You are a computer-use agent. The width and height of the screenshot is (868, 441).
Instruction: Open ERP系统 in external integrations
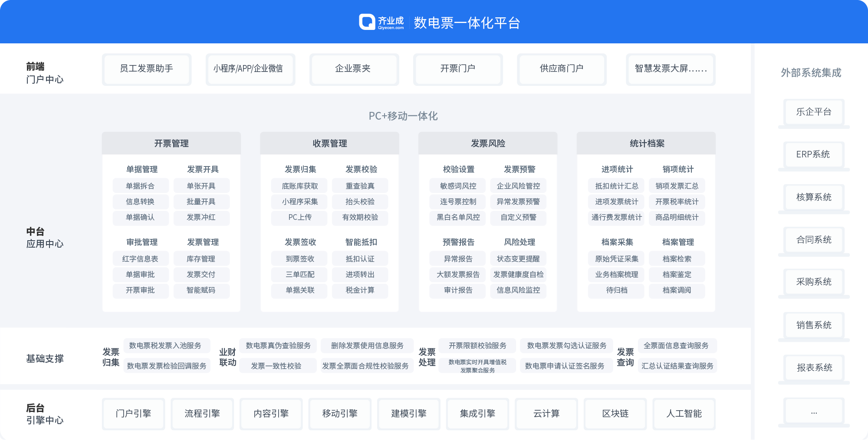click(x=813, y=155)
